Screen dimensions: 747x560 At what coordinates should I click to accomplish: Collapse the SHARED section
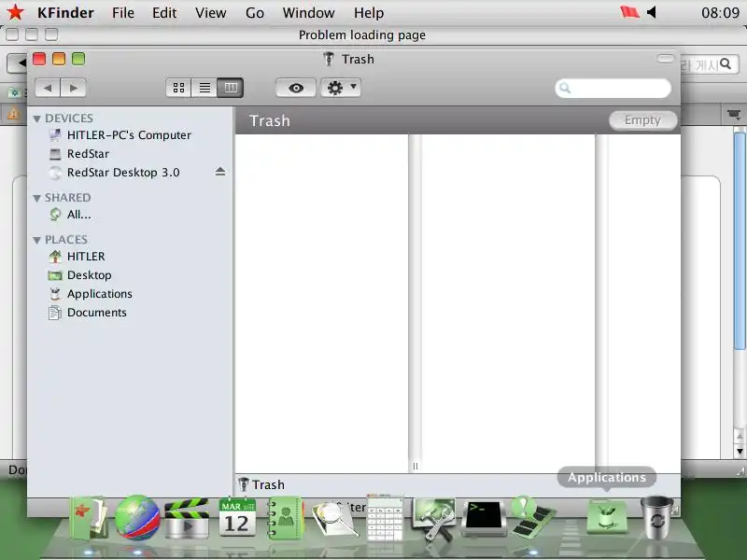(36, 198)
